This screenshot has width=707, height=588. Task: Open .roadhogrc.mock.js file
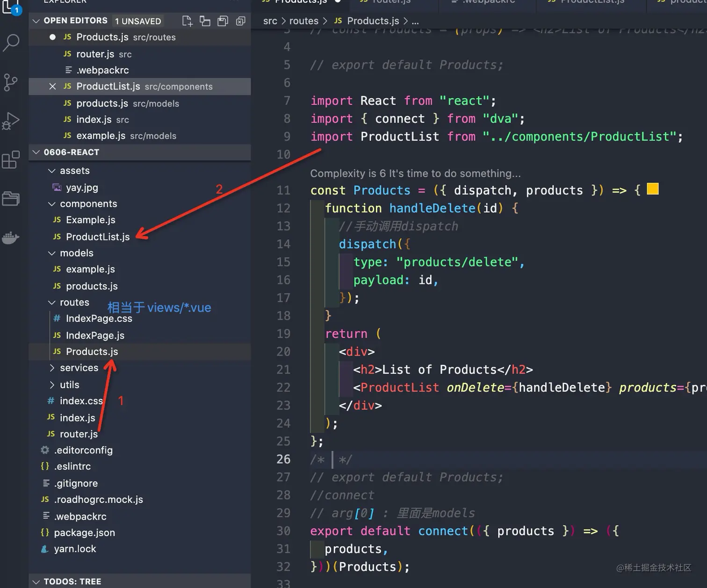[x=140, y=500]
